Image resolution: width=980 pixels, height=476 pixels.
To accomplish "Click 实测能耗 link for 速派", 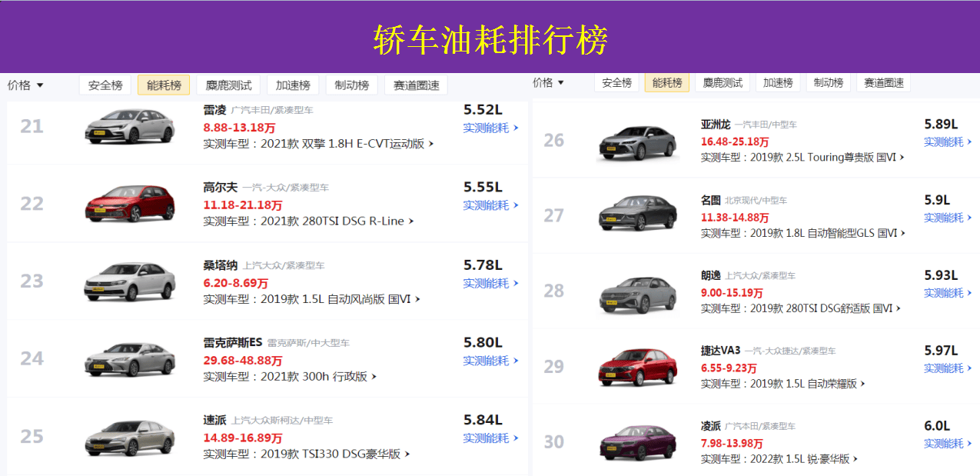I will pos(490,438).
